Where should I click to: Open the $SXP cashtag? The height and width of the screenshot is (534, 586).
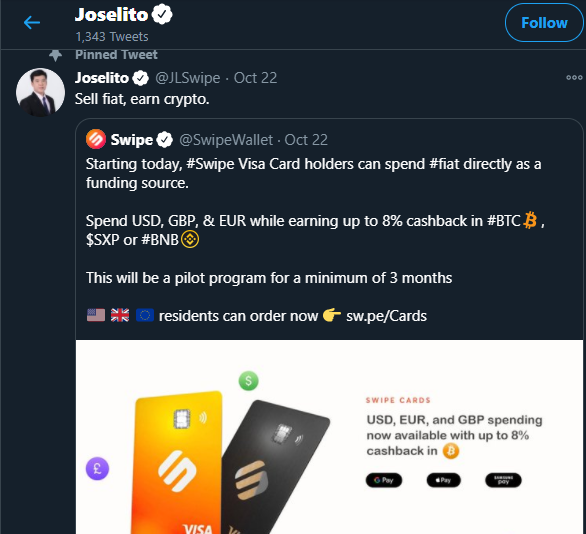coord(103,240)
